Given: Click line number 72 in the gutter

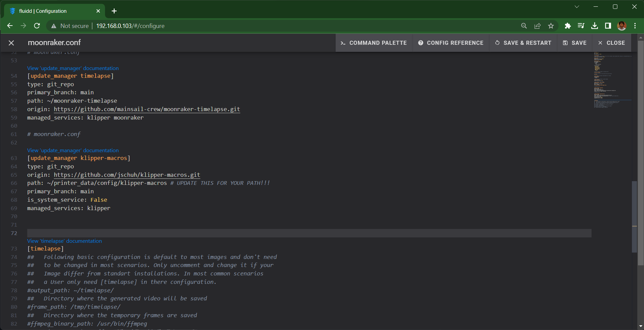Looking at the screenshot, I should [x=14, y=233].
